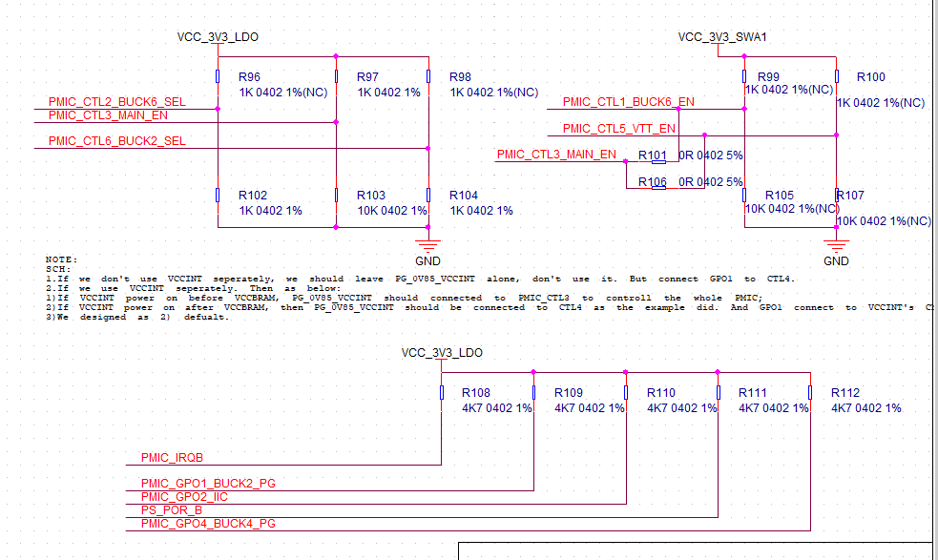Select the R101 designator label

click(652, 155)
